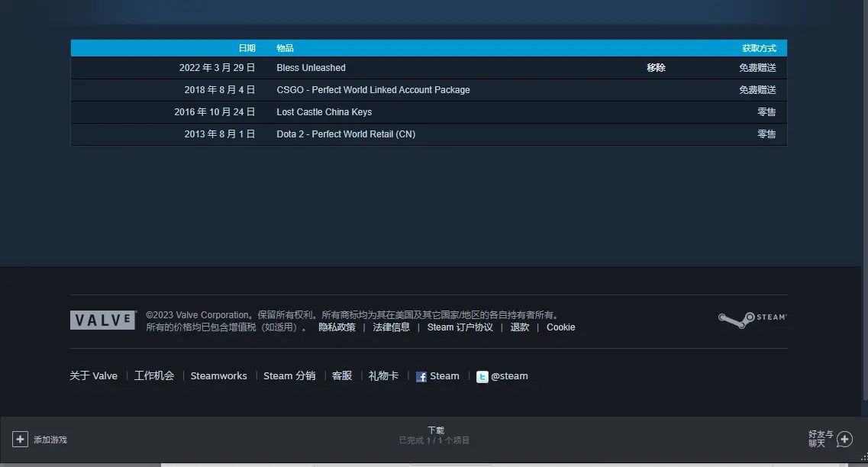Click the window resize grip icon
Screen dimensions: 868x467
pos(863,458)
